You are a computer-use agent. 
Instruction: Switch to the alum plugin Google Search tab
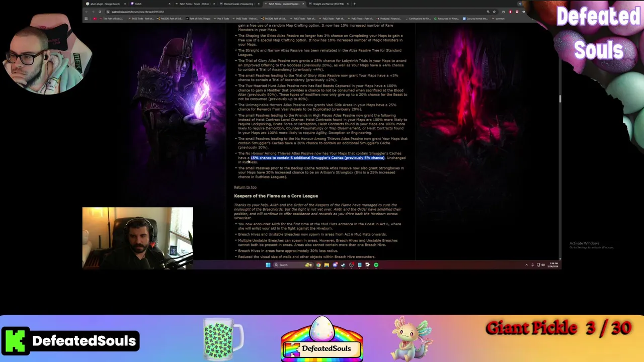tap(106, 4)
